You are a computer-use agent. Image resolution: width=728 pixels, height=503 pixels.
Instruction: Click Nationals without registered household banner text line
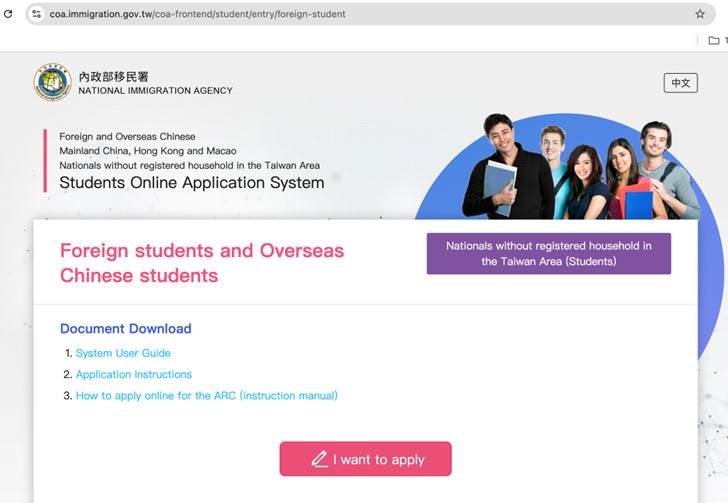[189, 165]
